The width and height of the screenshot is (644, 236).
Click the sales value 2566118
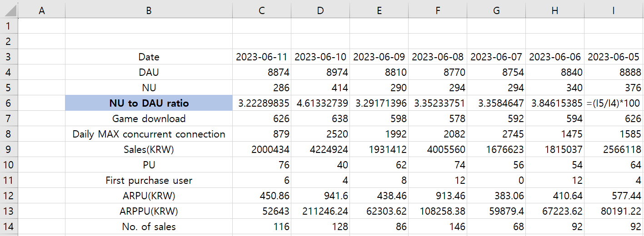click(x=614, y=149)
